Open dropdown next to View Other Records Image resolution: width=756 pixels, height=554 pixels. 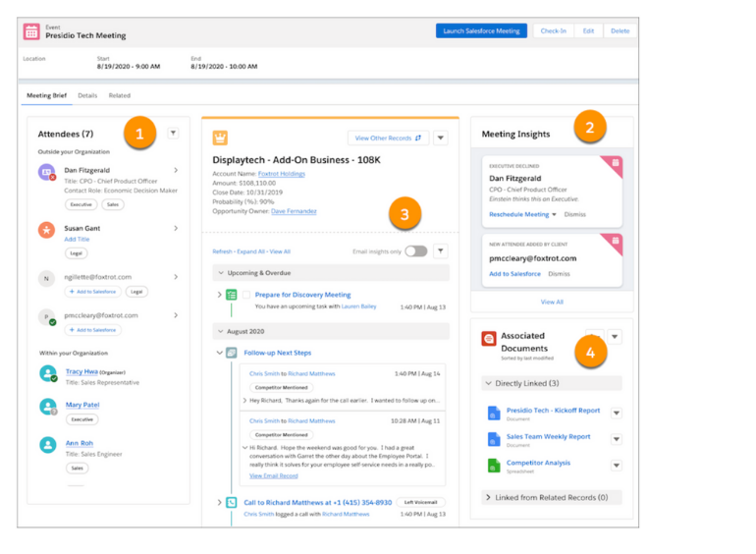(x=440, y=138)
